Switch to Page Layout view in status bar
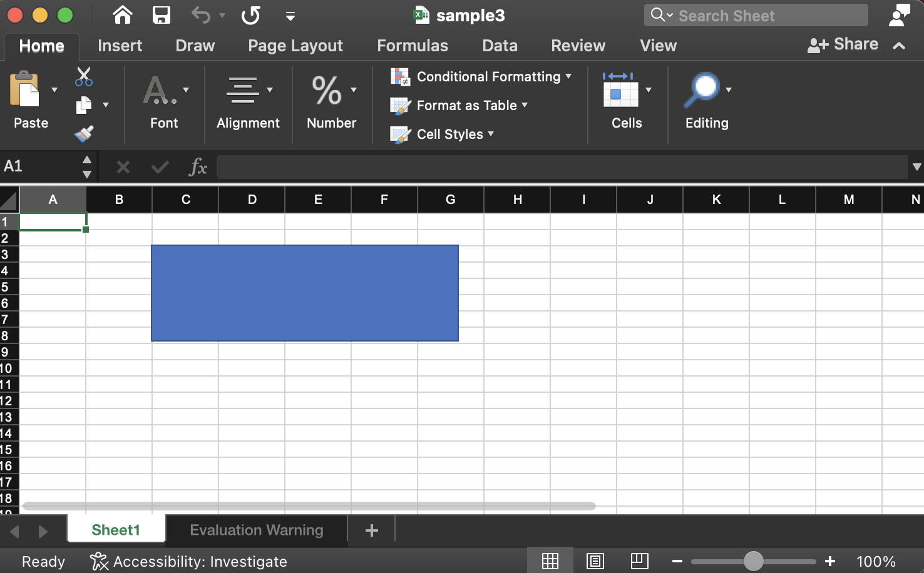The width and height of the screenshot is (924, 573). [x=595, y=561]
